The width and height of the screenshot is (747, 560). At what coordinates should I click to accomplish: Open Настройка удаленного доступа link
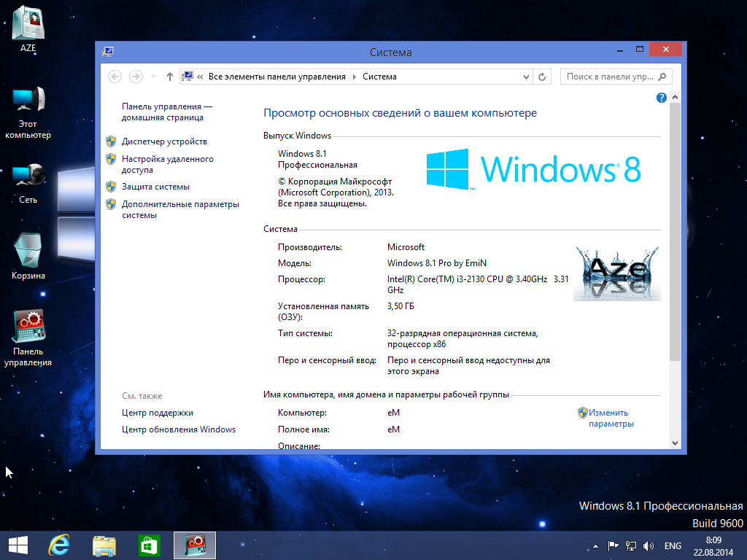[x=167, y=164]
